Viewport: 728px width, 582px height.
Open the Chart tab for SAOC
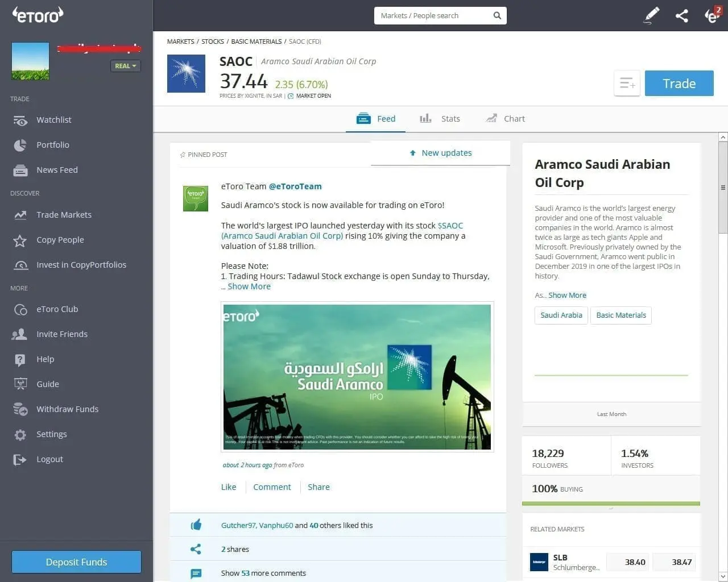(x=515, y=118)
